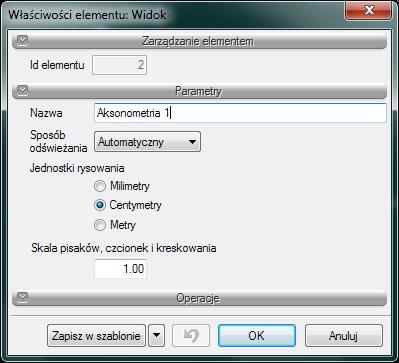Select the Metry radio button
Viewport: 399px width, 363px height.
coord(100,225)
